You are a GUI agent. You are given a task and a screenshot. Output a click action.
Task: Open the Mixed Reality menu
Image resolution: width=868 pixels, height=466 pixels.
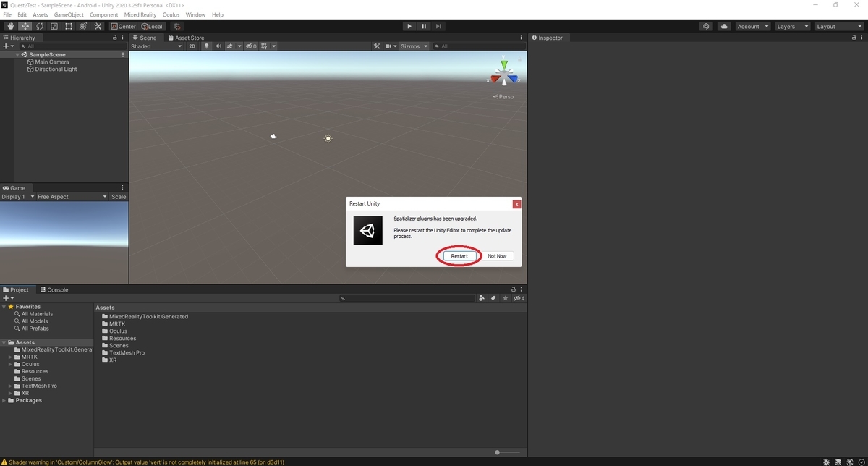(x=140, y=14)
